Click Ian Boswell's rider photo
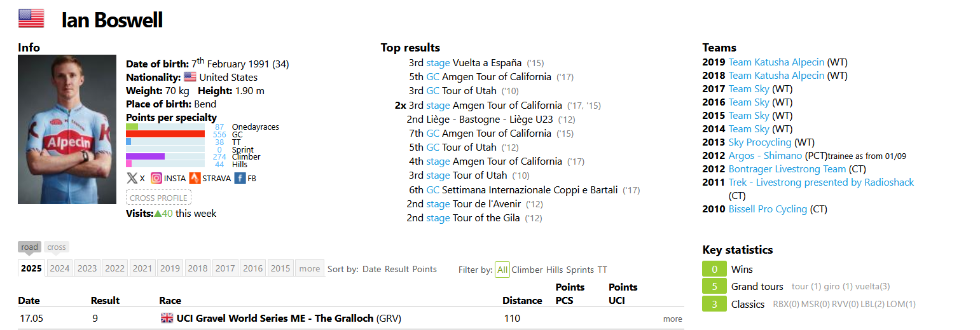Screen dimensions: 980x330 [x=67, y=129]
